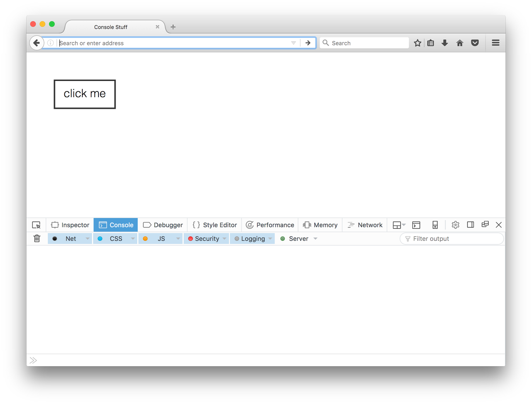Expand the Server filter dropdown arrow
Screen dimensions: 532x404
(x=315, y=239)
